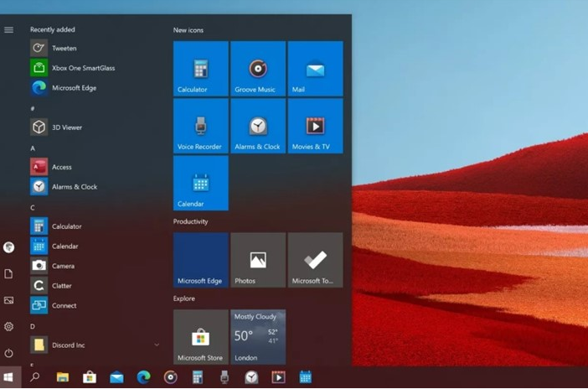This screenshot has width=588, height=389.
Task: Open Microsoft Edge in Recently added list
Action: [94, 88]
